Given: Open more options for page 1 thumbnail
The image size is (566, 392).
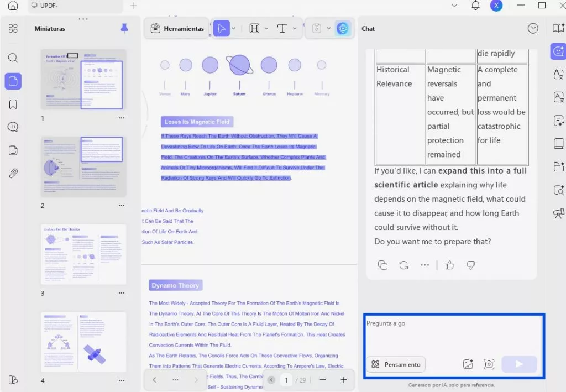Looking at the screenshot, I should pos(121,118).
